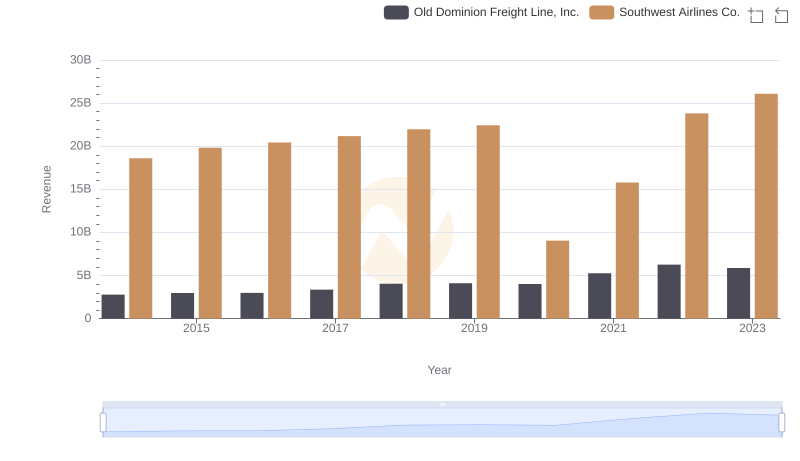This screenshot has width=800, height=461.
Task: Click the 10B y-axis label
Action: pos(81,232)
